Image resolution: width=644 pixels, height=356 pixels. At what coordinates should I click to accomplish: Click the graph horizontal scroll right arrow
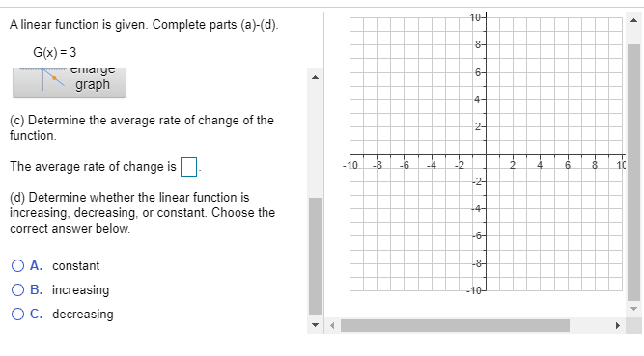[617, 326]
